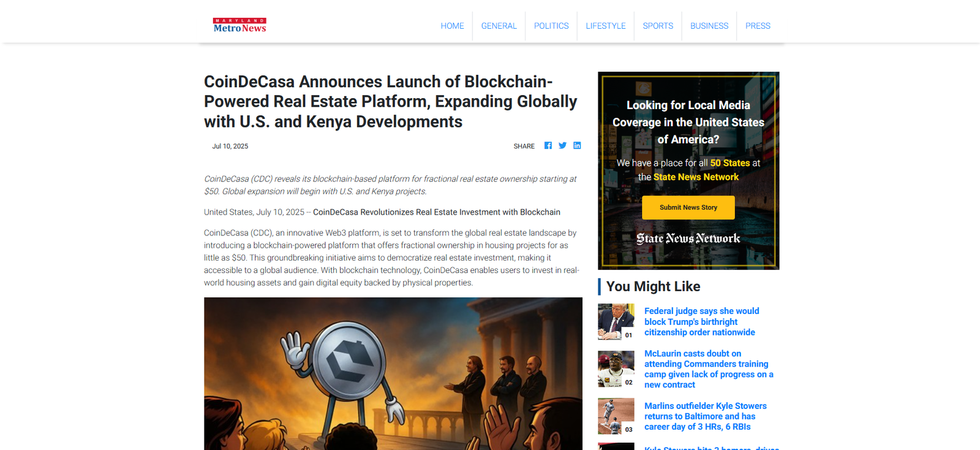
Task: Click the baseball thumbnail numbered 03
Action: pyautogui.click(x=616, y=416)
